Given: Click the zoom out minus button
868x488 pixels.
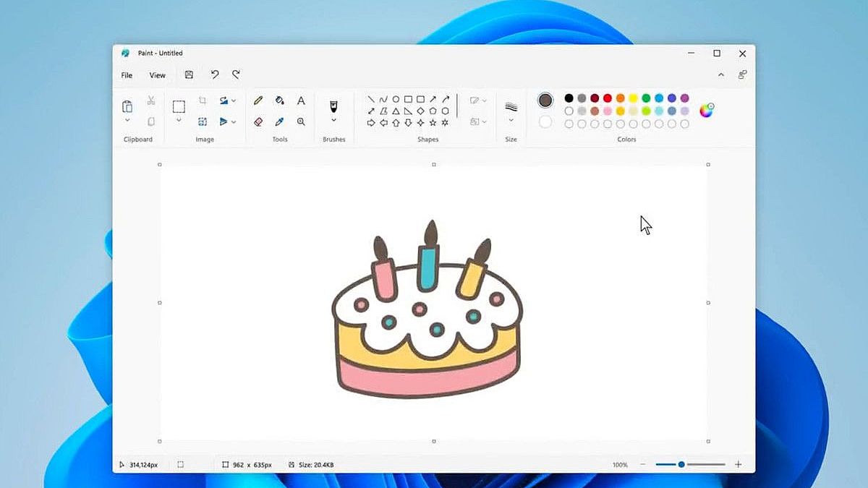Looking at the screenshot, I should (643, 464).
